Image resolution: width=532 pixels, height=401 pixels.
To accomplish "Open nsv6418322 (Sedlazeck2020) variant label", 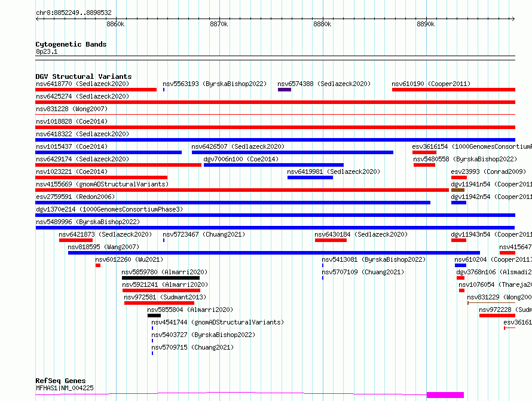I will pos(82,134).
